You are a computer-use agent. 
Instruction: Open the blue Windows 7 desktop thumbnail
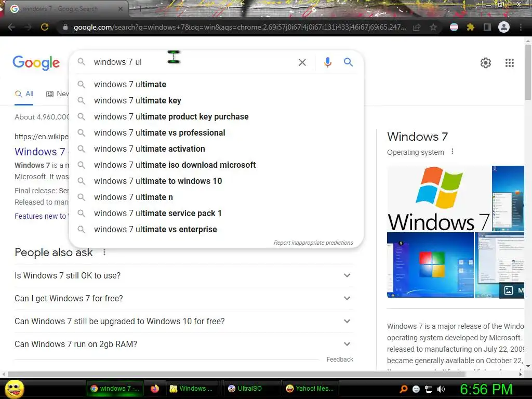tap(430, 265)
